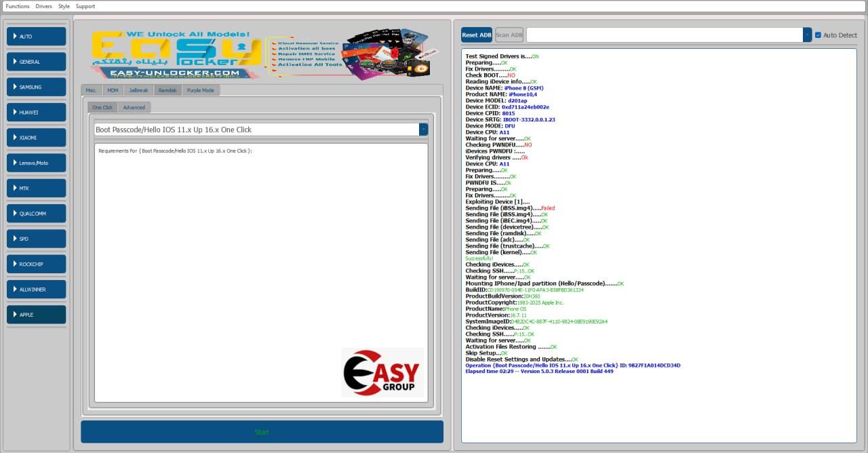Click the iBSS.img4 'Failed' log line

(x=510, y=208)
